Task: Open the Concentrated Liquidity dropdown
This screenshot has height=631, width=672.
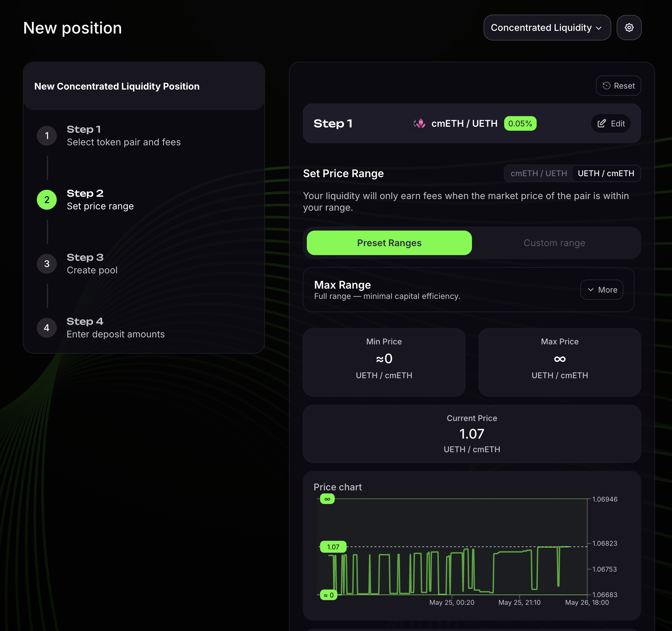Action: pyautogui.click(x=547, y=28)
